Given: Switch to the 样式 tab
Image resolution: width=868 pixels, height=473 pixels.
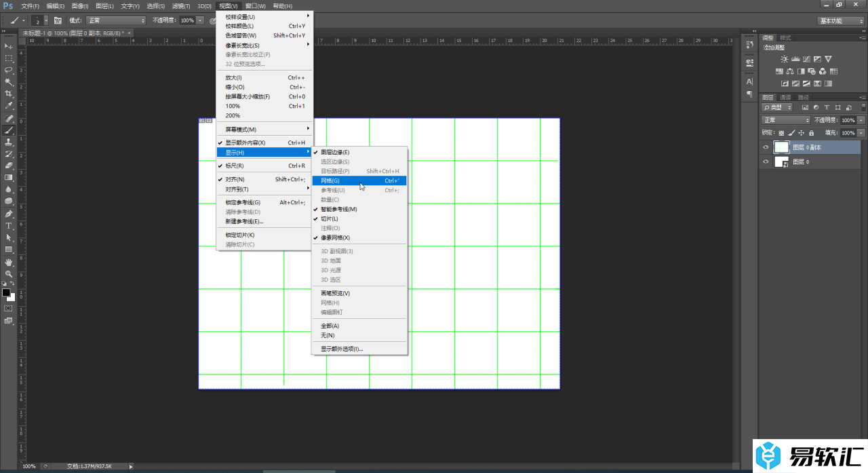Looking at the screenshot, I should [x=785, y=37].
